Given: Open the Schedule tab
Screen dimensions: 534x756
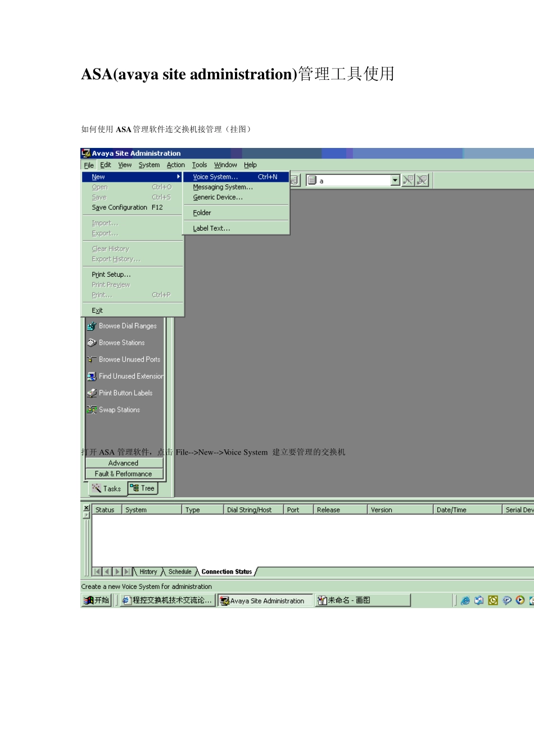Looking at the screenshot, I should tap(180, 571).
